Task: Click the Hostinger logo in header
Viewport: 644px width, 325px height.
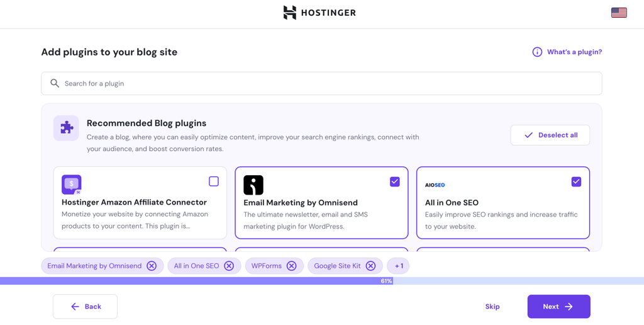Action: [319, 13]
